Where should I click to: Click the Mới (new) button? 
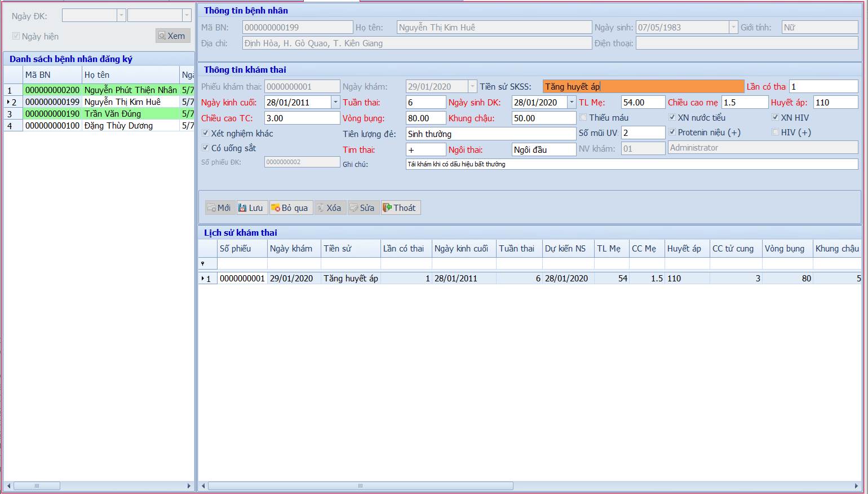click(x=219, y=208)
